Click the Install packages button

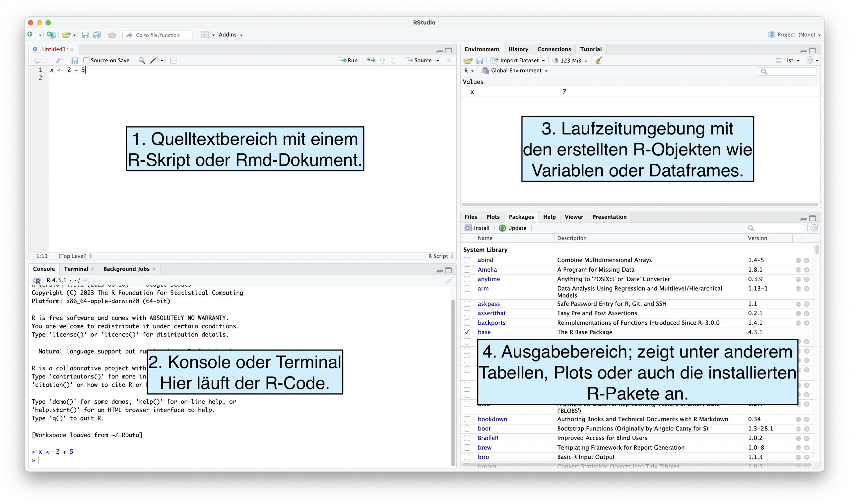477,228
